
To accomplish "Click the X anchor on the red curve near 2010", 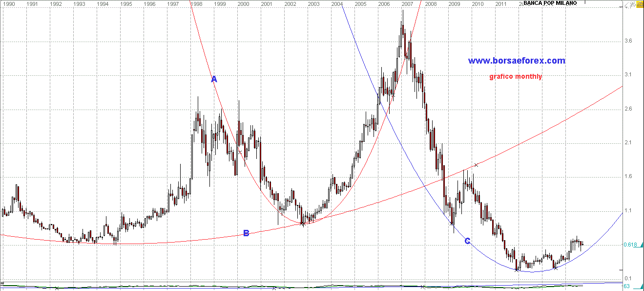I will (x=476, y=165).
